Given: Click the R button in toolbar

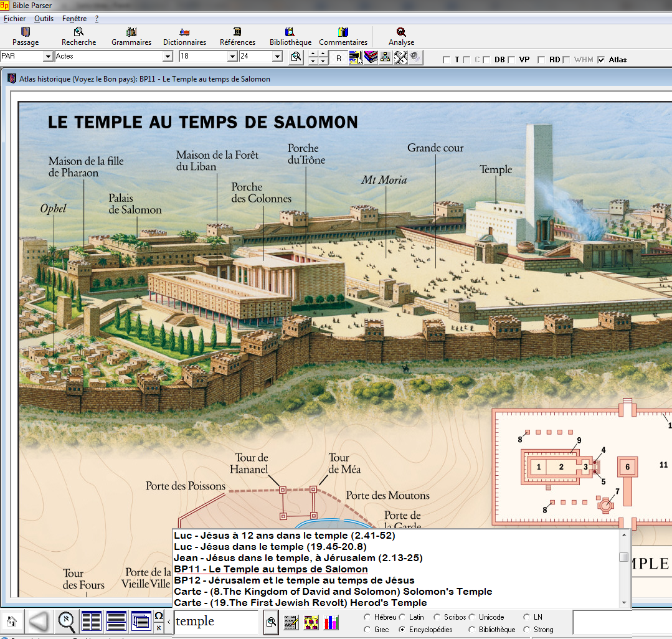Looking at the screenshot, I should click(x=339, y=58).
